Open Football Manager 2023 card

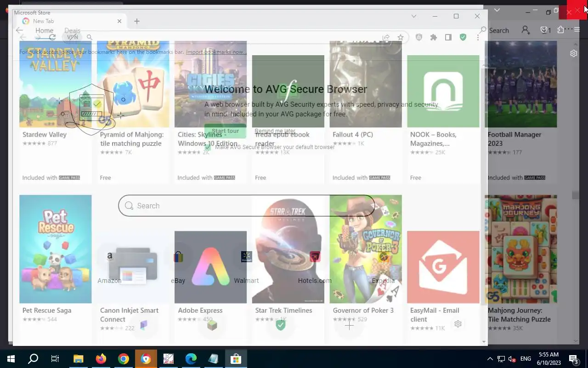point(520,112)
